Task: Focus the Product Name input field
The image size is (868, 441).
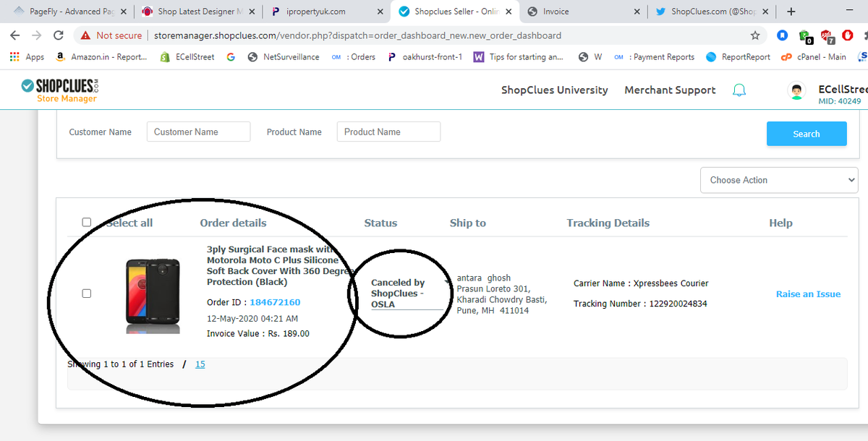Action: (388, 132)
